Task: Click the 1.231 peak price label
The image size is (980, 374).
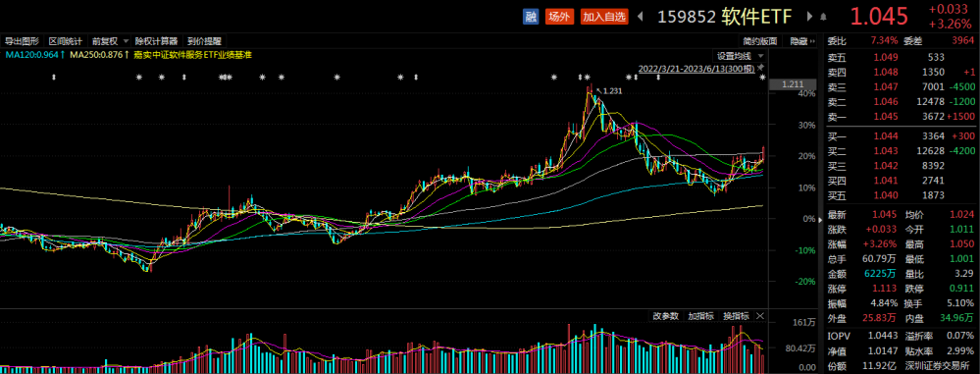Action: (612, 91)
